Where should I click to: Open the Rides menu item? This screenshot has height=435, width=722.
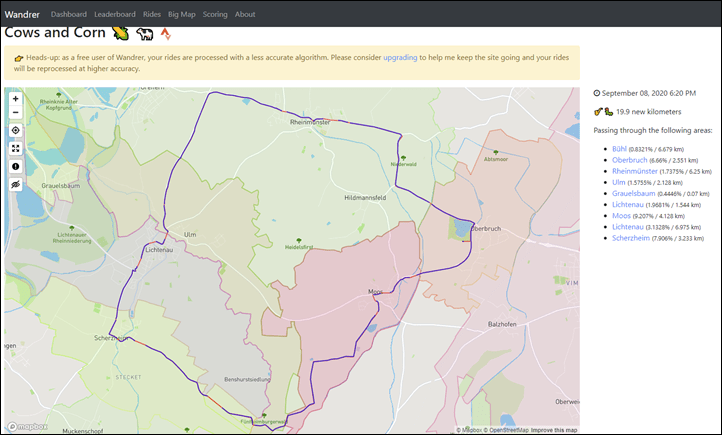[151, 14]
